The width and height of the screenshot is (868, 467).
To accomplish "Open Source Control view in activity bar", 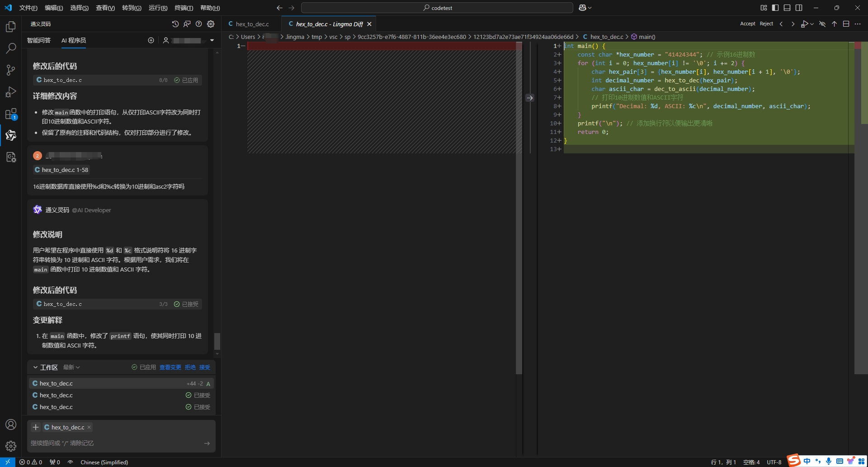I will [x=11, y=70].
